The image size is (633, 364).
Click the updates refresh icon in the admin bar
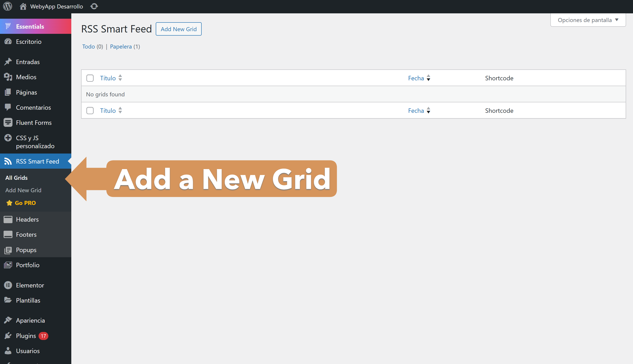coord(94,6)
